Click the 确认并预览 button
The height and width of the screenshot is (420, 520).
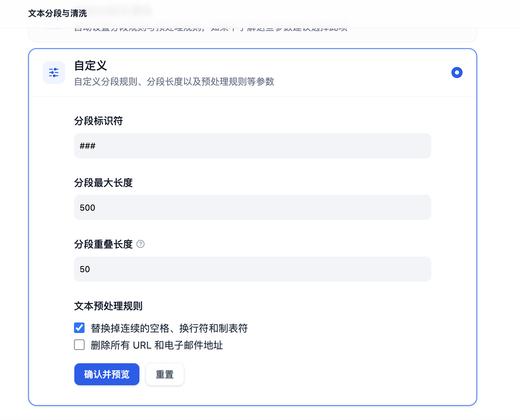[107, 374]
